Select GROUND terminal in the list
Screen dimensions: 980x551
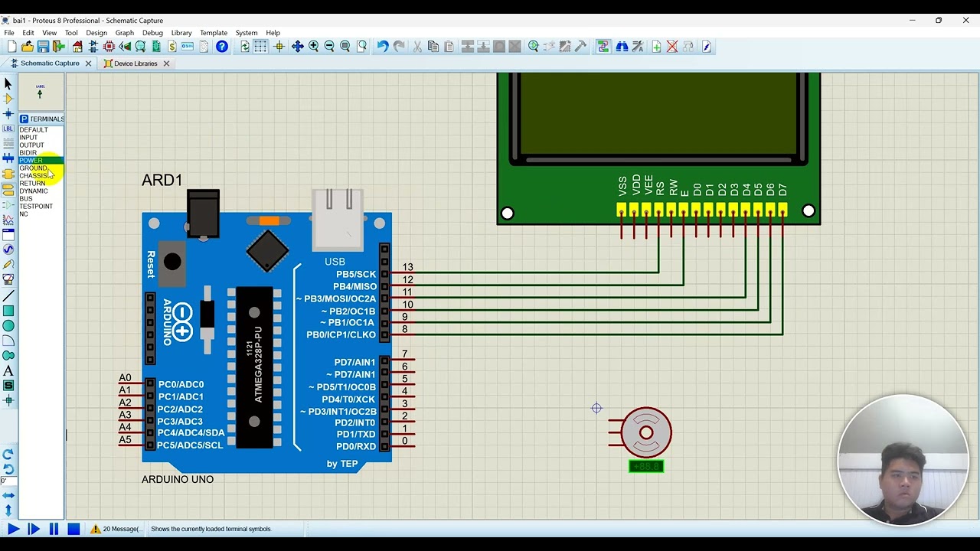tap(33, 168)
